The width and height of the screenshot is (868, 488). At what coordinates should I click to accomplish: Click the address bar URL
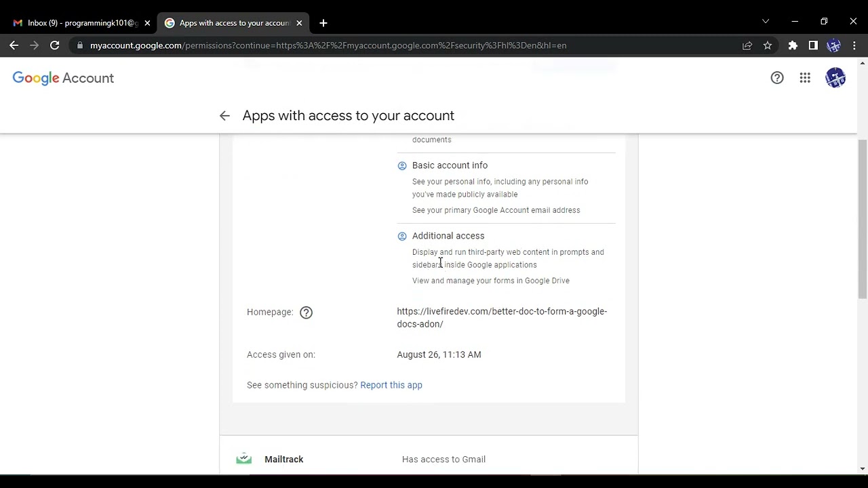(x=328, y=45)
